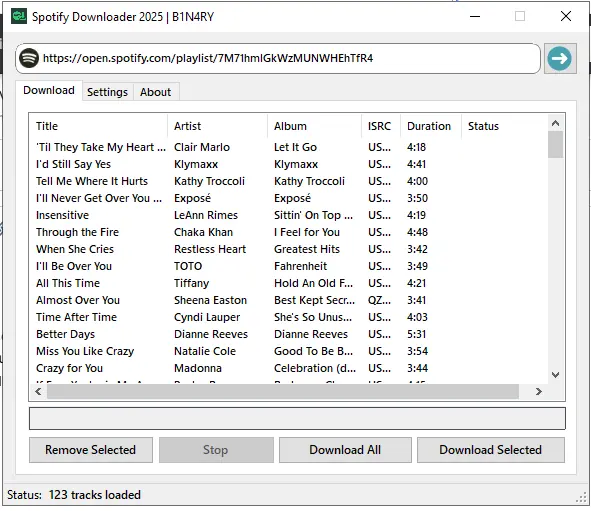Click the vertical scrollbar down arrow
This screenshot has height=511, width=591.
click(555, 375)
